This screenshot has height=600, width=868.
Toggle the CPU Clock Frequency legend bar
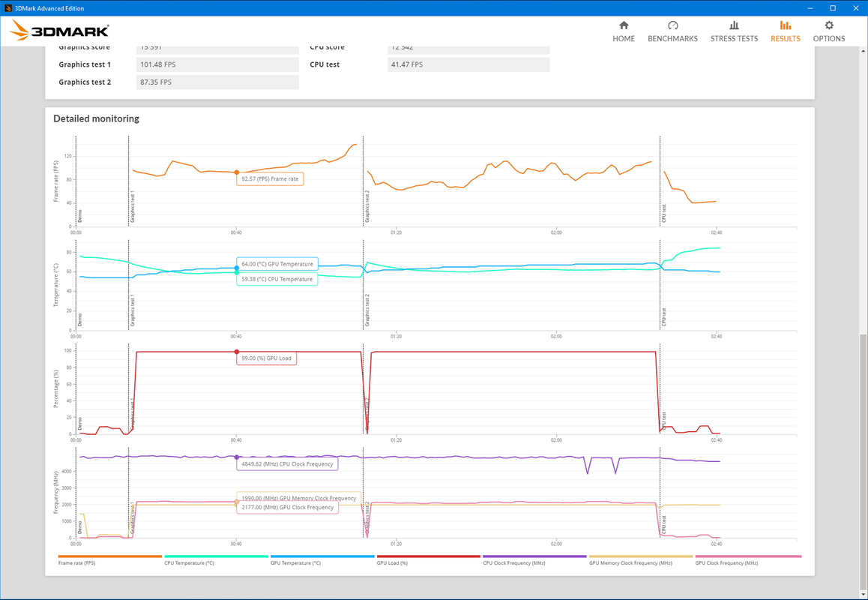click(534, 556)
